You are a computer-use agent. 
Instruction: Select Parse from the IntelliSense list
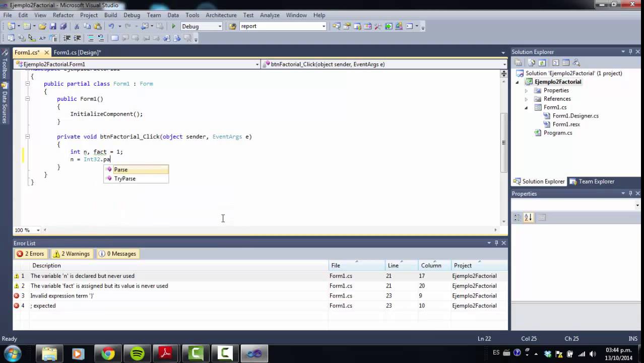click(x=136, y=169)
